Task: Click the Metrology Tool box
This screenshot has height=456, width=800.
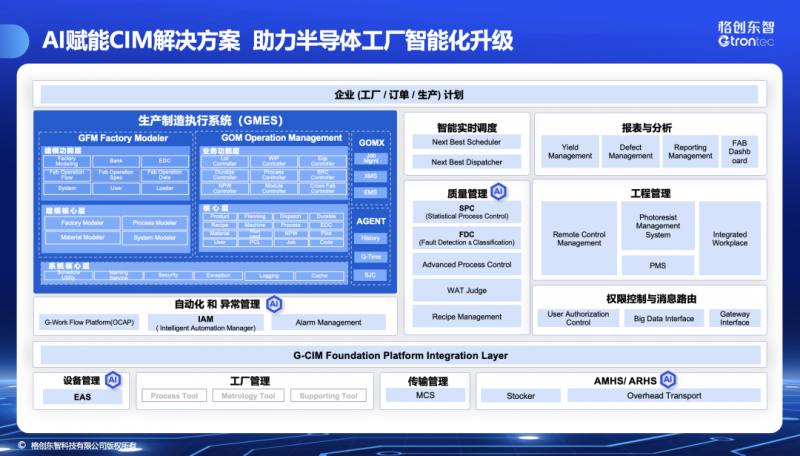Action: [x=248, y=395]
